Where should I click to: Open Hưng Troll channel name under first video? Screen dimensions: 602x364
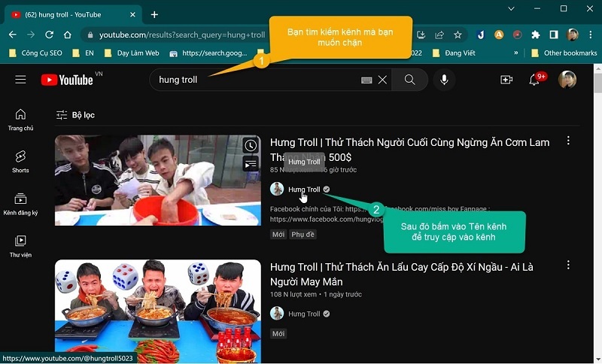304,189
